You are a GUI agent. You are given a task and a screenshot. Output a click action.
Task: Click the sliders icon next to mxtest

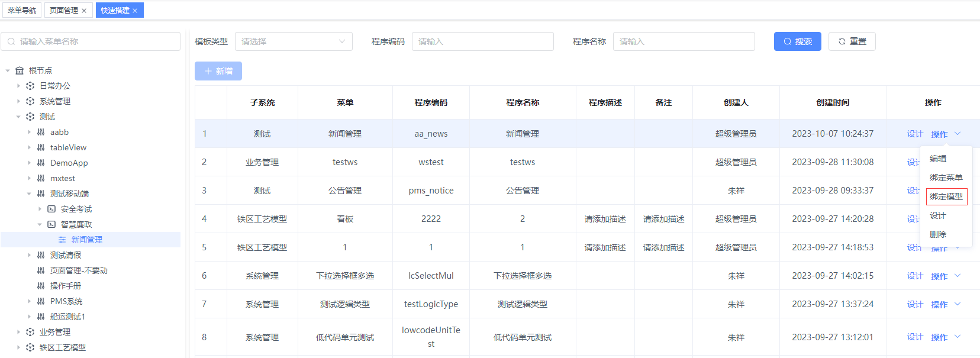click(x=41, y=178)
